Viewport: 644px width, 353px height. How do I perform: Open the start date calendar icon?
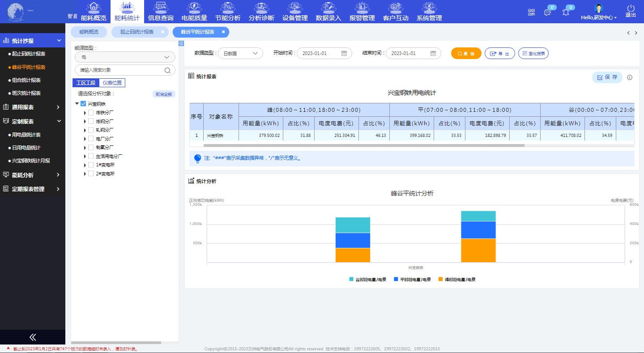coord(344,53)
